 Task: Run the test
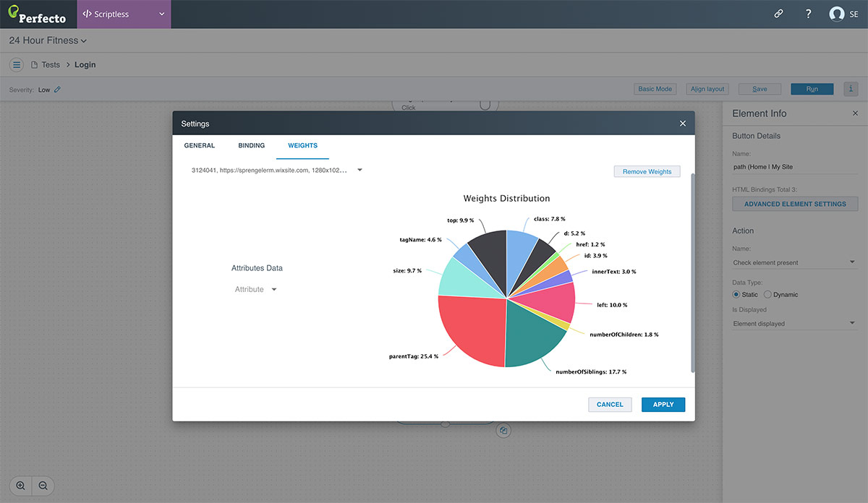click(812, 89)
